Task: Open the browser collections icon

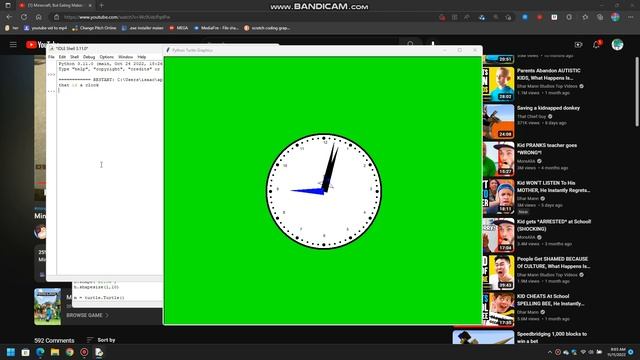Action: coord(600,17)
